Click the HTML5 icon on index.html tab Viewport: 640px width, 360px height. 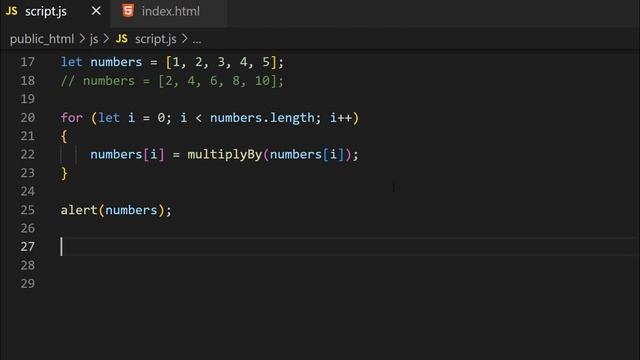128,11
